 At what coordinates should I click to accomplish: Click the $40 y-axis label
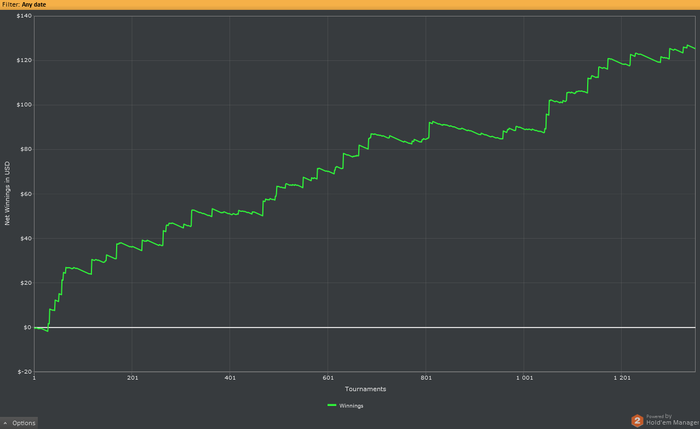[x=26, y=238]
